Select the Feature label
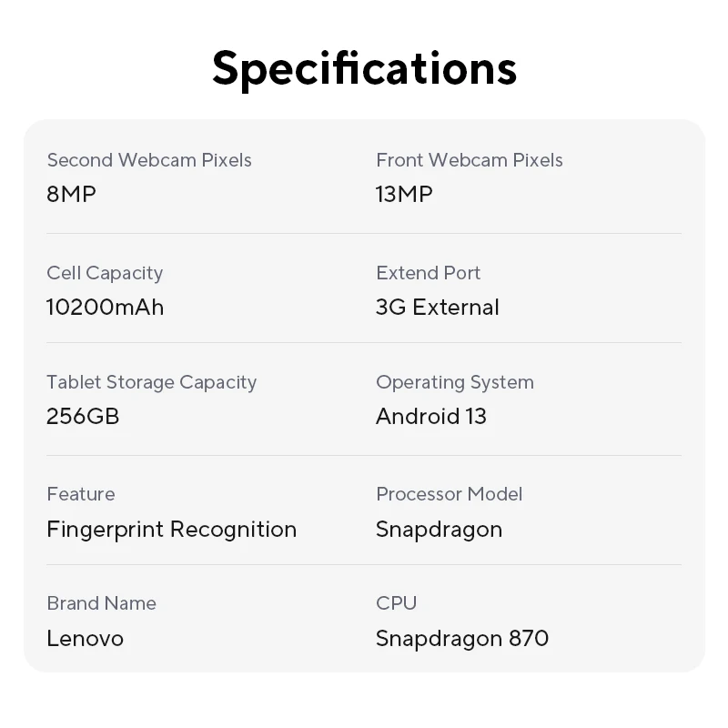This screenshot has height=728, width=728. pyautogui.click(x=81, y=494)
